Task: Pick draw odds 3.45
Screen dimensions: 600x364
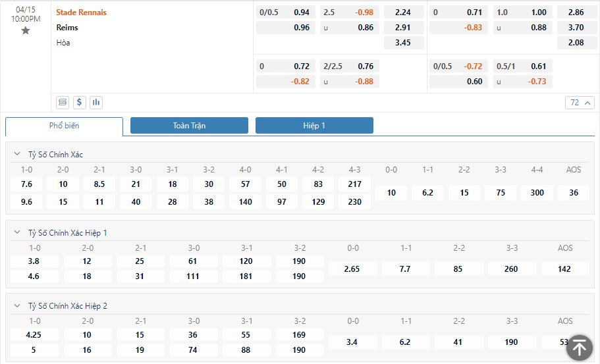Action: (404, 42)
